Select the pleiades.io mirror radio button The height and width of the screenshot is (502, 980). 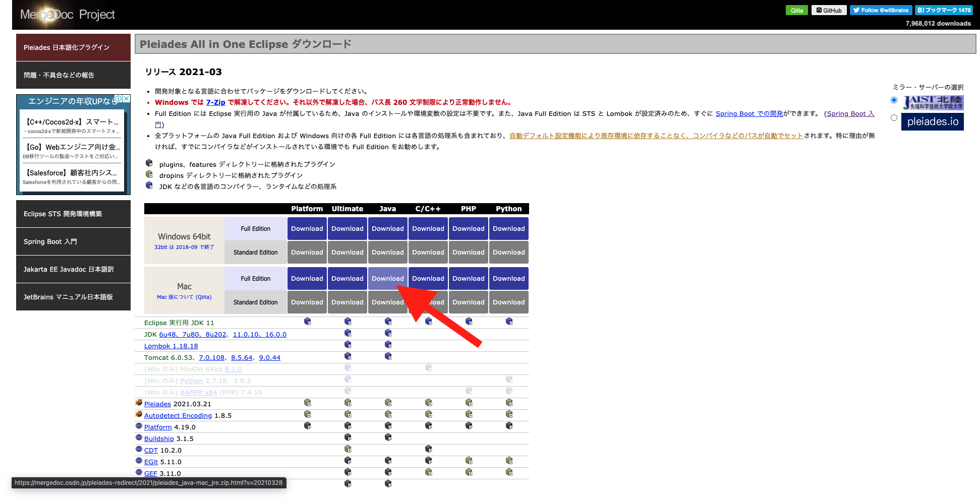(894, 118)
